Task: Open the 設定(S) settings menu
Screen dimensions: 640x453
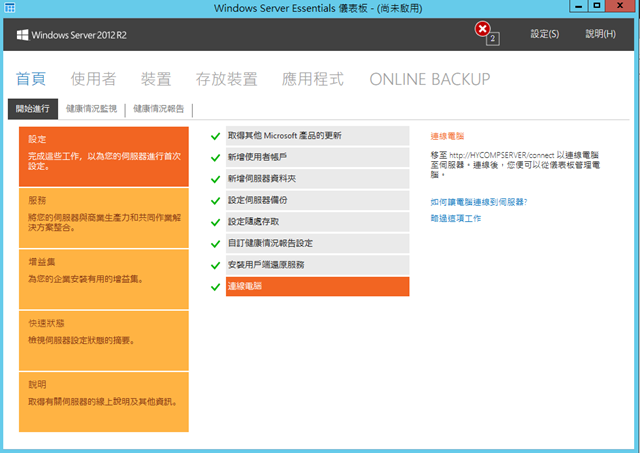Action: [x=545, y=34]
